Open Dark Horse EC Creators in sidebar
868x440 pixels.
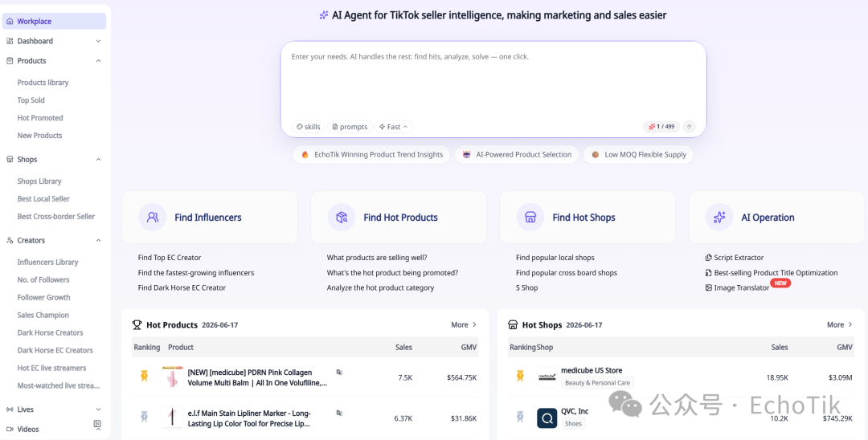coord(55,350)
